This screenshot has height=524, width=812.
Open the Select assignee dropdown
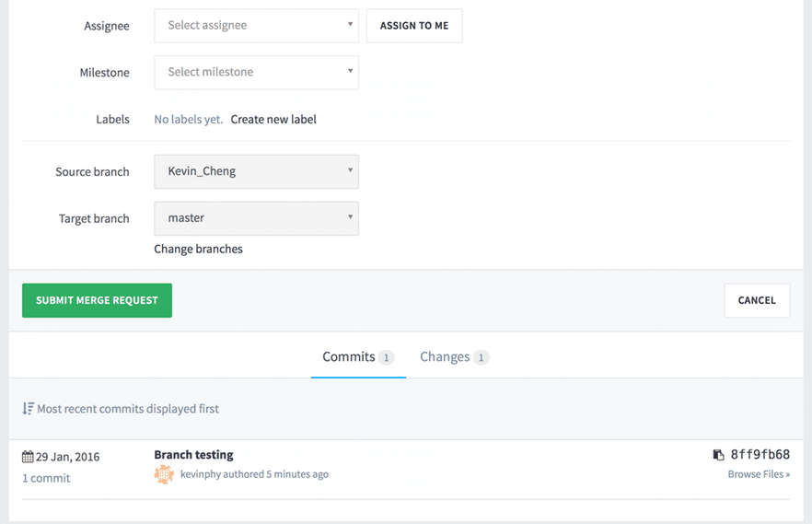pos(256,26)
